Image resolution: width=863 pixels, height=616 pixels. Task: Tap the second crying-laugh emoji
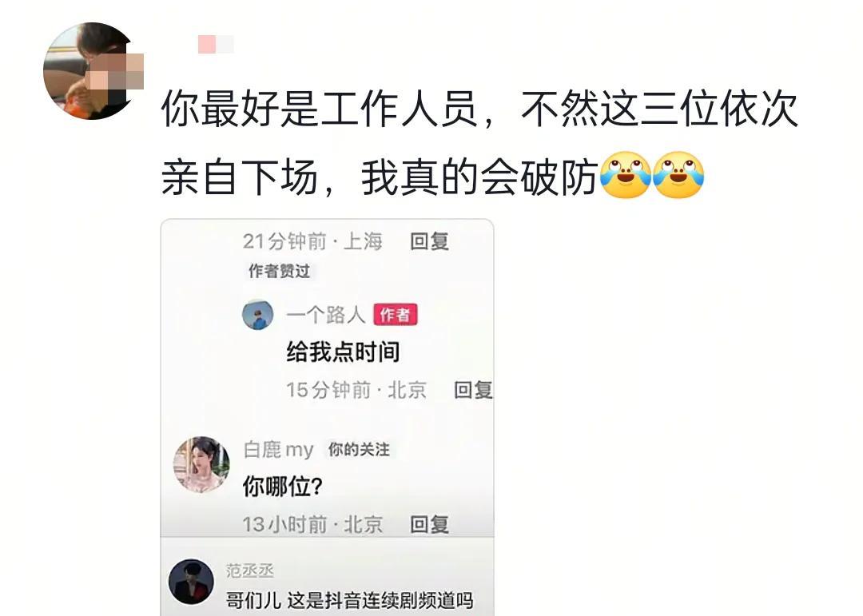[x=678, y=176]
